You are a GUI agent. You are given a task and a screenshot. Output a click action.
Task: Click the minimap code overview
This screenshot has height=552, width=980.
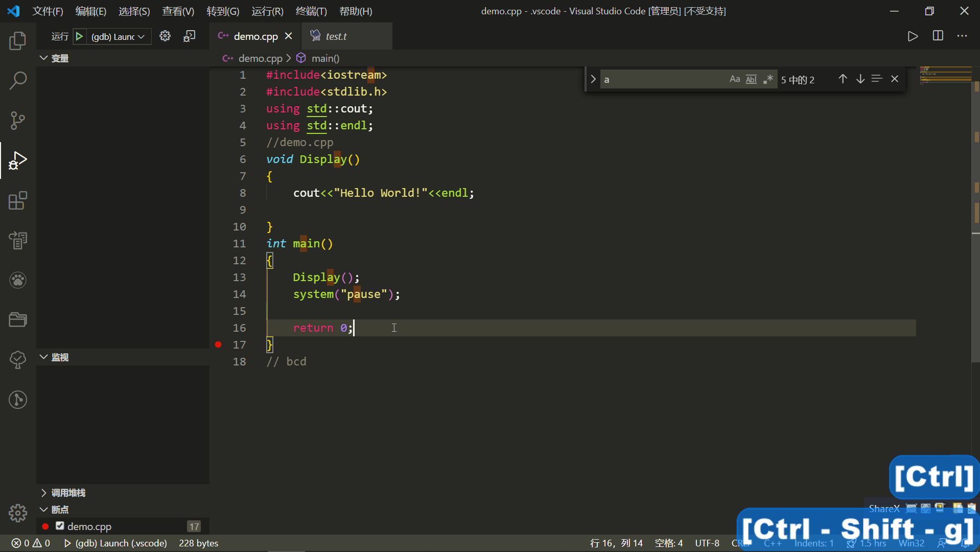(945, 75)
